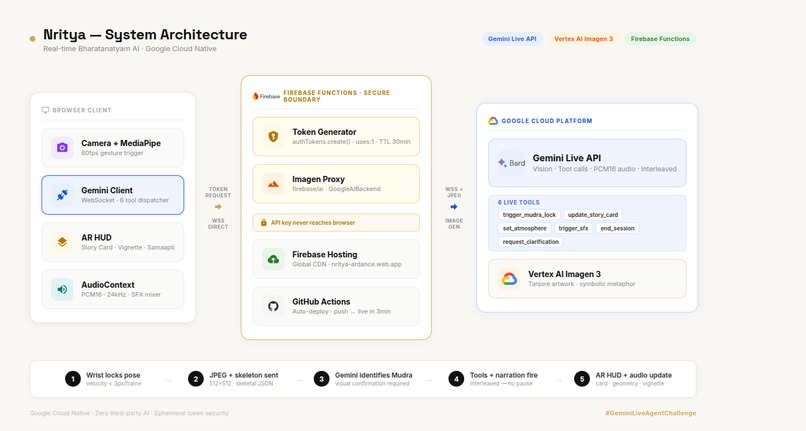Click the shield icon on Token Generator
This screenshot has height=431, width=806.
point(273,136)
